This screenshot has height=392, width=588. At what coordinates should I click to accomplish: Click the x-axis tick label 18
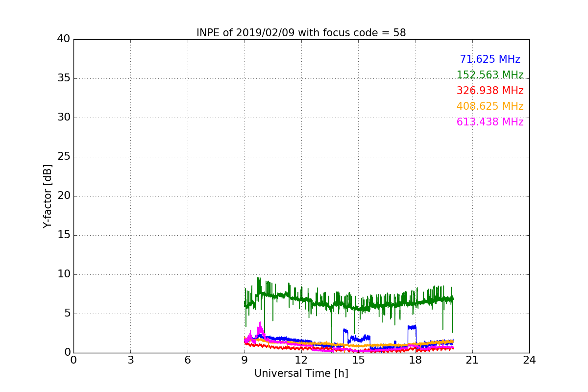[x=416, y=360]
